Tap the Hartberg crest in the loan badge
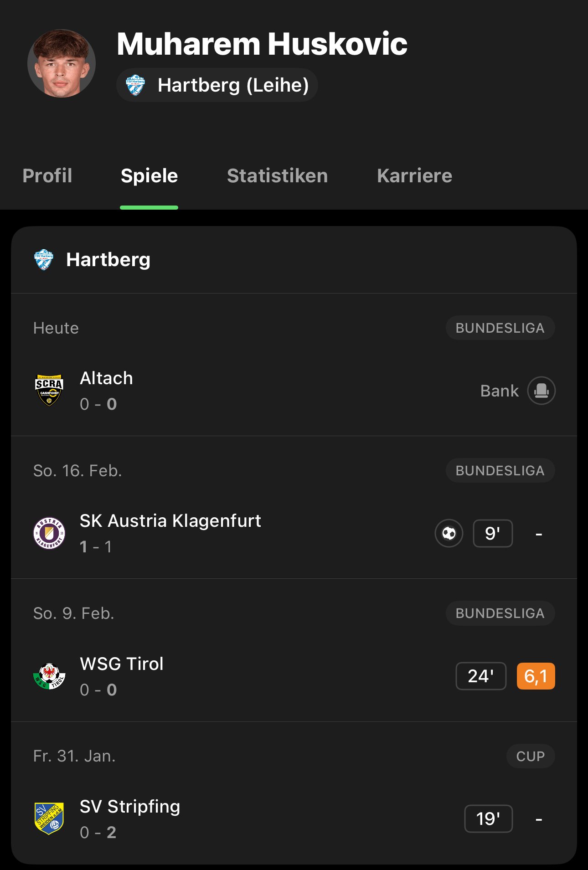The width and height of the screenshot is (588, 870). click(x=135, y=85)
